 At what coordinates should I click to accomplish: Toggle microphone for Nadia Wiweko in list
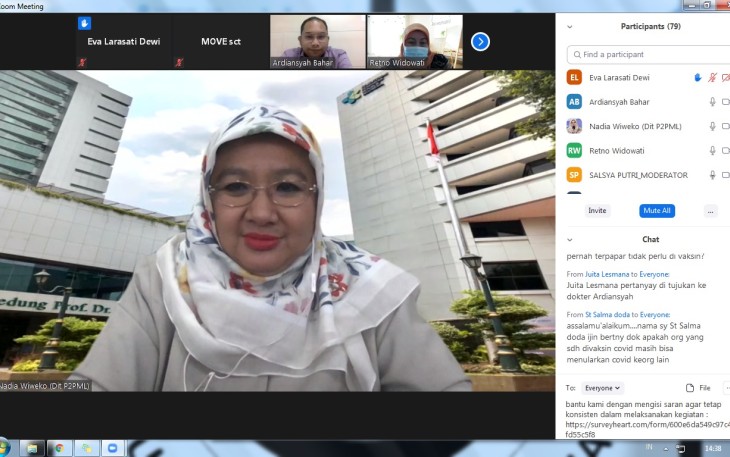[x=712, y=126]
